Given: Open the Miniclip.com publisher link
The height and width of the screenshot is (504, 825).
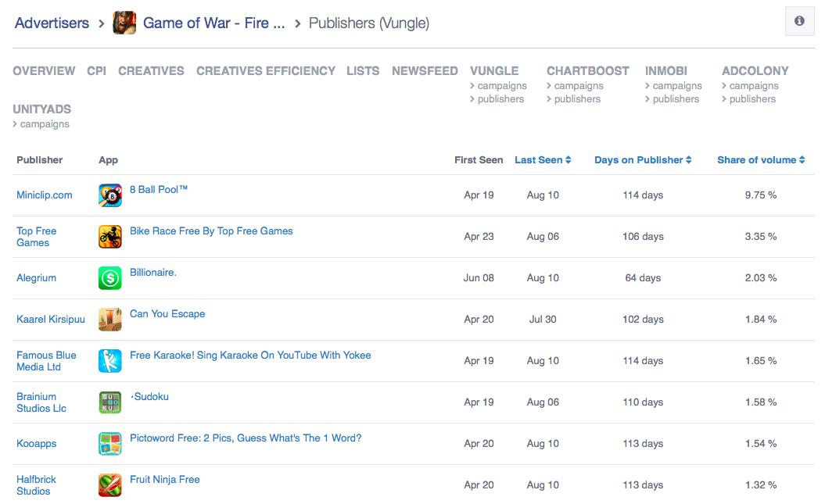Looking at the screenshot, I should tap(45, 195).
